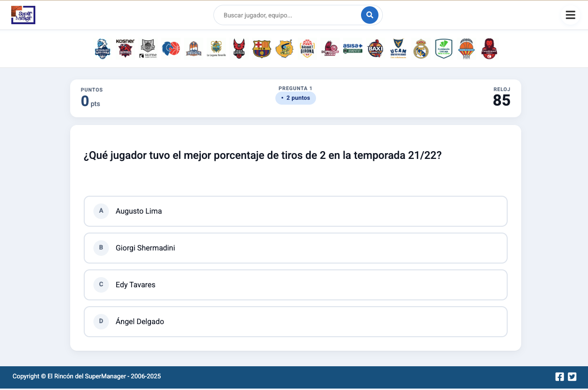Open the MoraBanc Andorra team logo
588x390 pixels.
(x=103, y=49)
